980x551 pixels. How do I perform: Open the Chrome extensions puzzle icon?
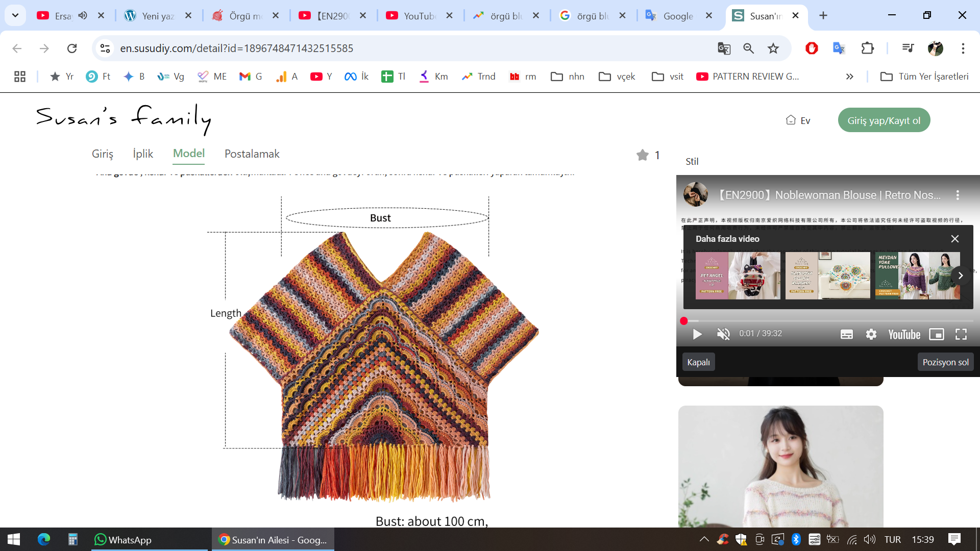[867, 48]
